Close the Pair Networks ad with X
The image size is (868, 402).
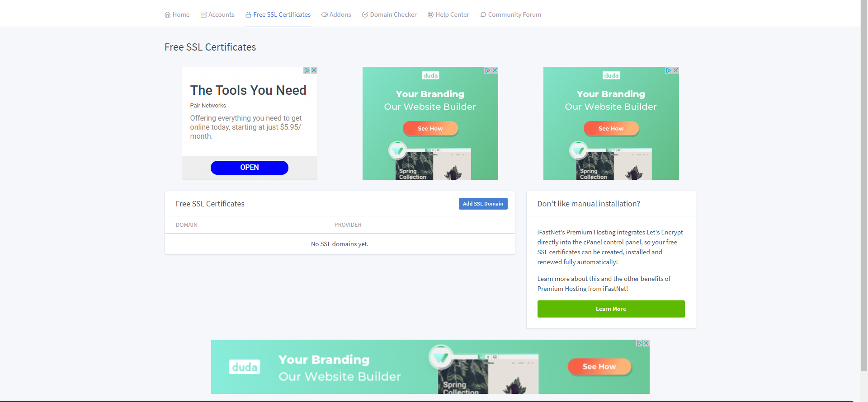[x=314, y=70]
